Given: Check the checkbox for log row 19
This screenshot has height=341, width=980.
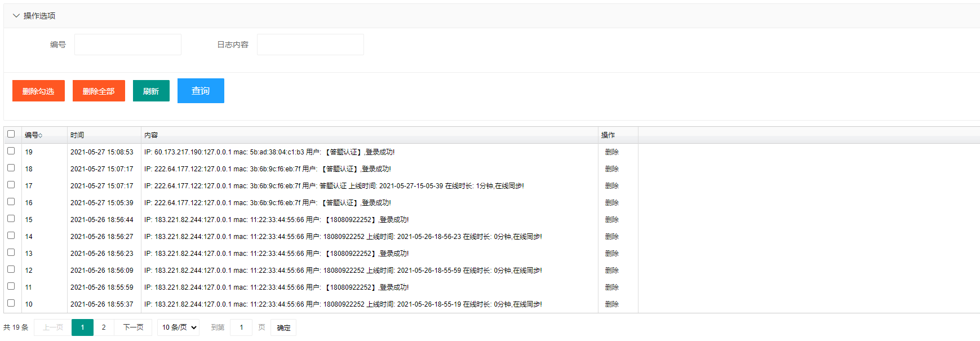Looking at the screenshot, I should [x=11, y=151].
